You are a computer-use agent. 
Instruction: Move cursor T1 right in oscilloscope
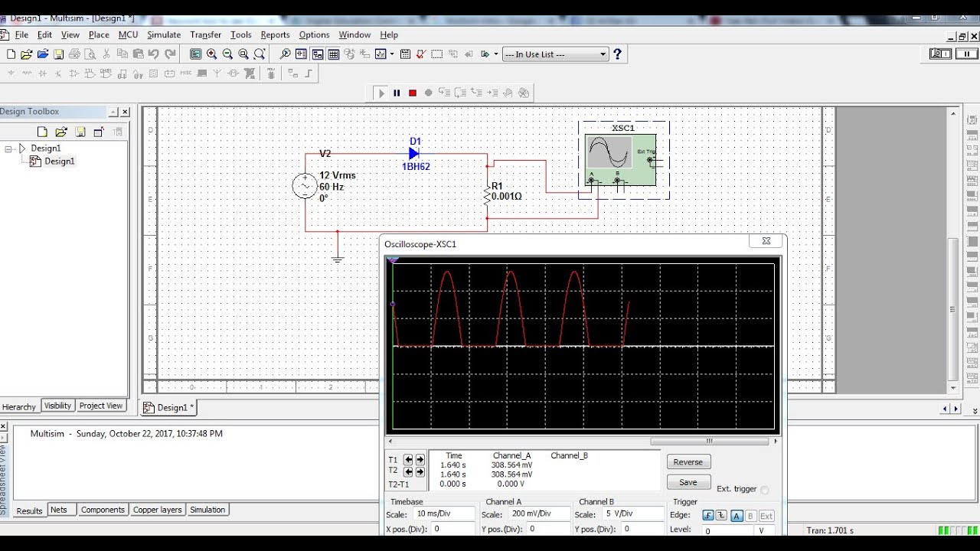(420, 460)
